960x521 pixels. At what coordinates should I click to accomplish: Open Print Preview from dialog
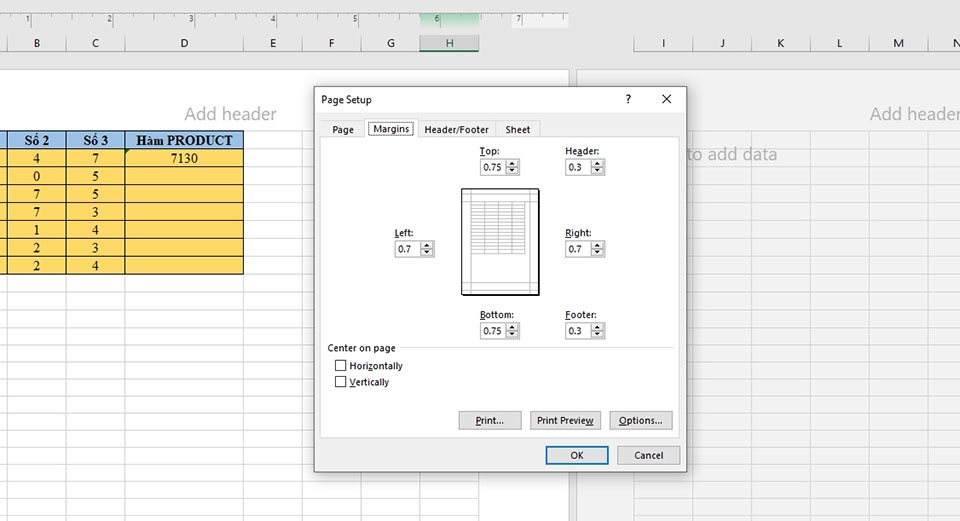[x=565, y=421]
